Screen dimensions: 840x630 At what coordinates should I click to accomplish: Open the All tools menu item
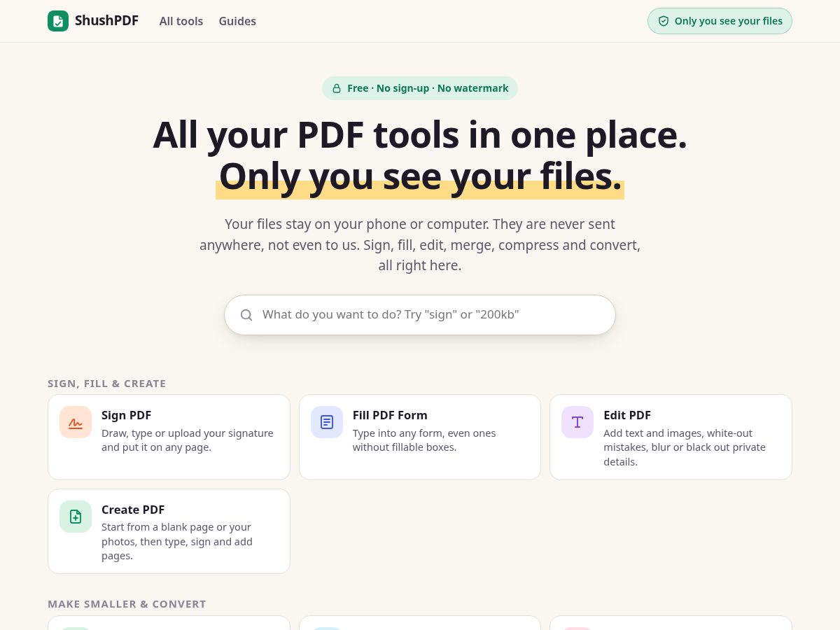pos(181,21)
